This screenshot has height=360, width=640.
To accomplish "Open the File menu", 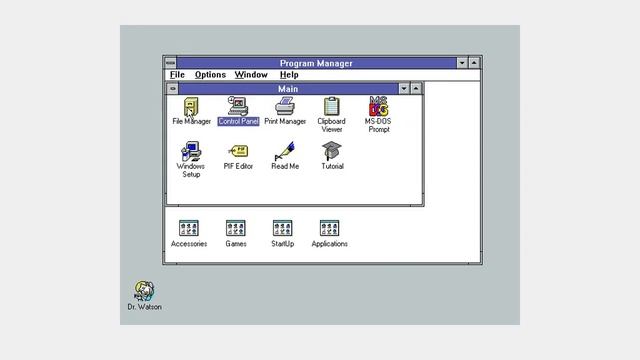I will tap(177, 75).
